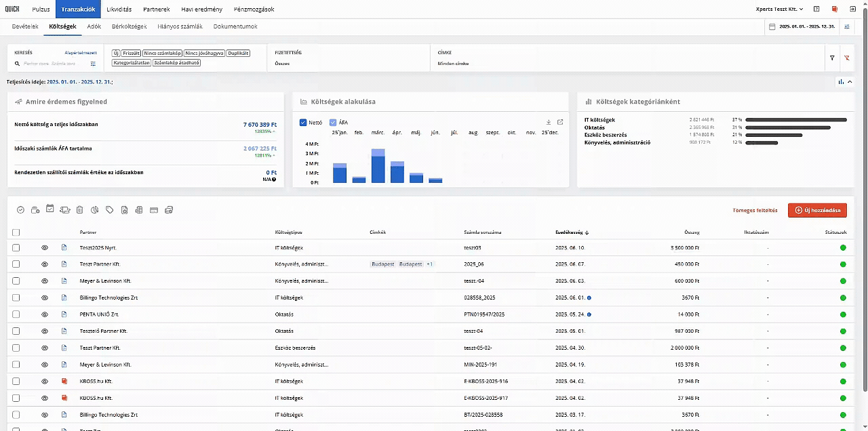This screenshot has width=868, height=431.
Task: Apply the Duplikált filter chip
Action: (238, 53)
